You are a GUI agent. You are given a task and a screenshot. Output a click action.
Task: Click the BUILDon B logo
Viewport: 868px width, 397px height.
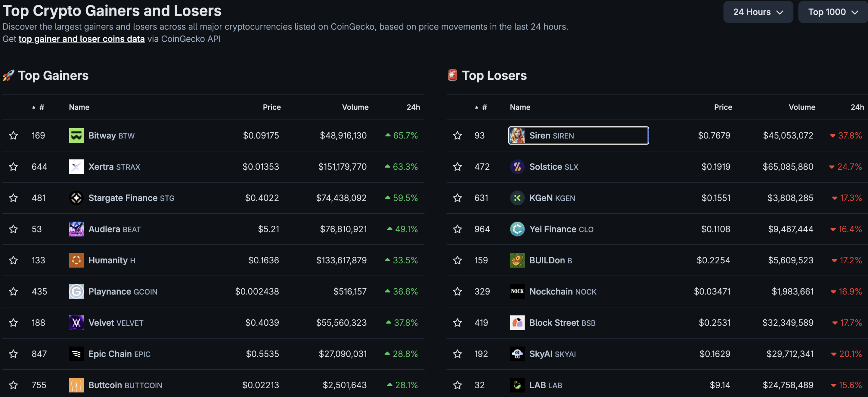[517, 261]
